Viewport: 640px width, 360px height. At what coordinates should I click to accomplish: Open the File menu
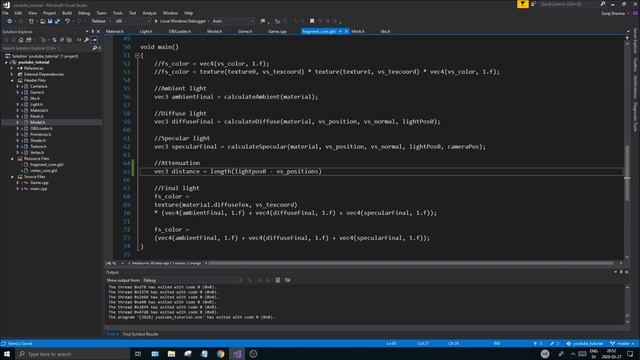5,13
